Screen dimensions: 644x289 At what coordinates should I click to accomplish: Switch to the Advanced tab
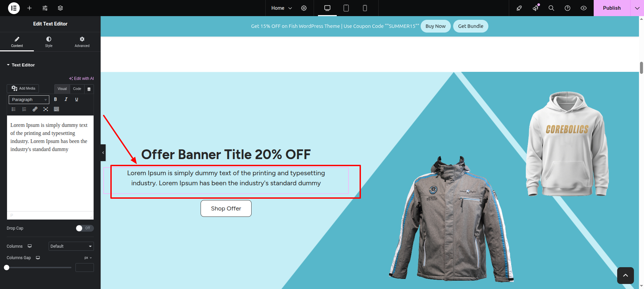click(x=82, y=42)
